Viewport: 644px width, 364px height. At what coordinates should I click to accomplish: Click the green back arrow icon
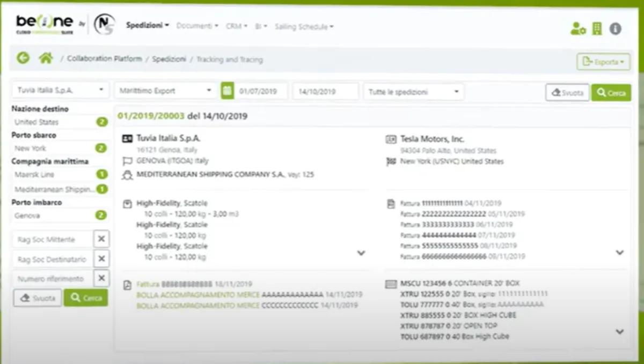pos(23,58)
